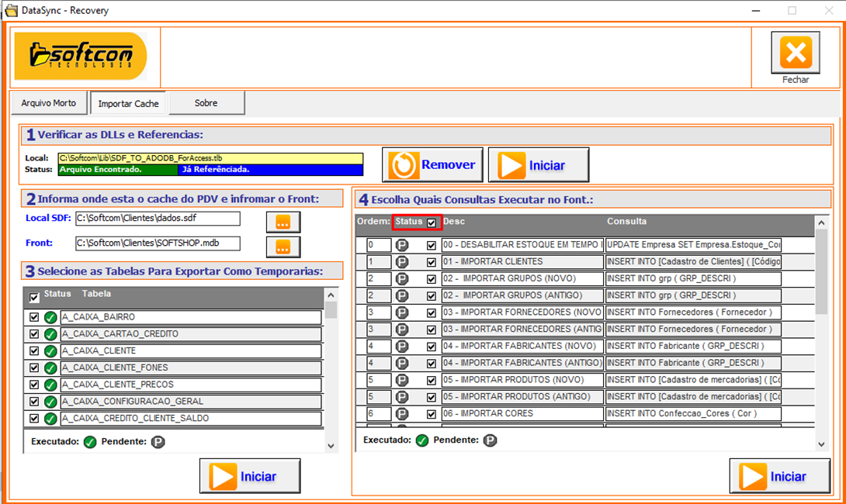Click the orange Fechar close icon
The width and height of the screenshot is (846, 504).
tap(795, 54)
